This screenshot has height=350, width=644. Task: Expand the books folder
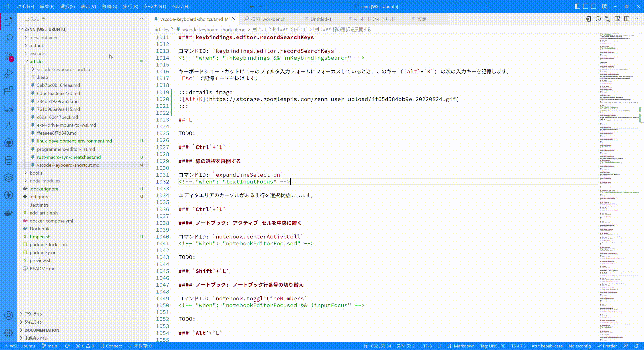[x=83, y=173]
